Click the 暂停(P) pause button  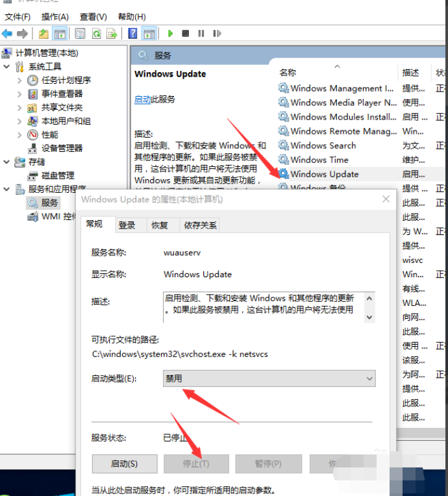click(268, 464)
